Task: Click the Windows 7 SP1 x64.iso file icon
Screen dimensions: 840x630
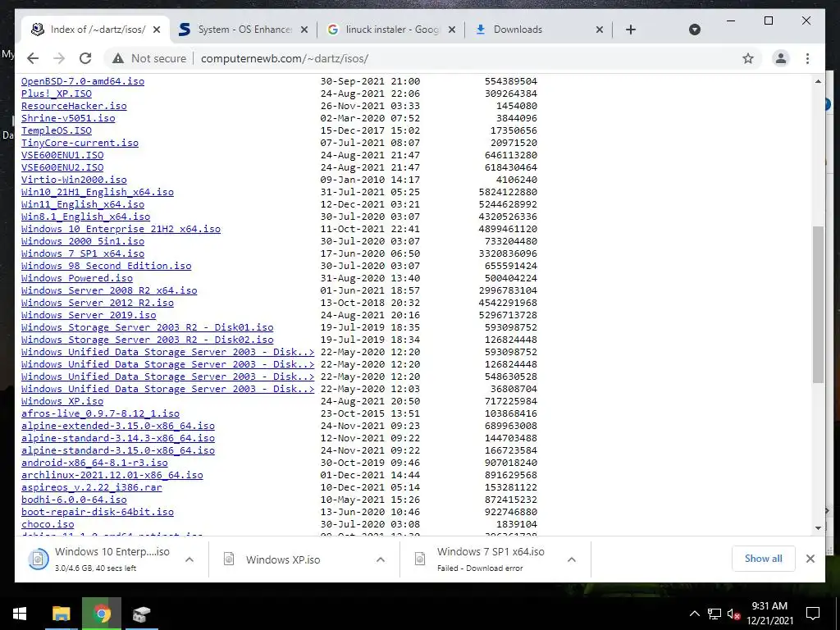Action: pos(420,559)
